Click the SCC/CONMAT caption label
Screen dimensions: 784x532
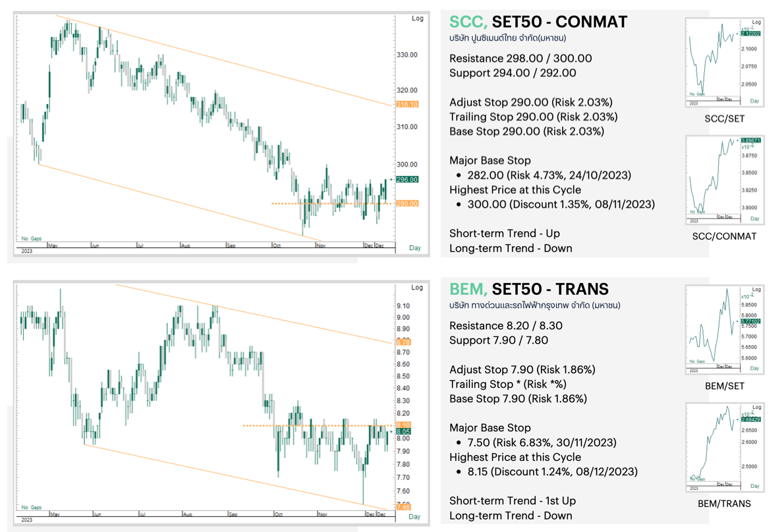[724, 236]
